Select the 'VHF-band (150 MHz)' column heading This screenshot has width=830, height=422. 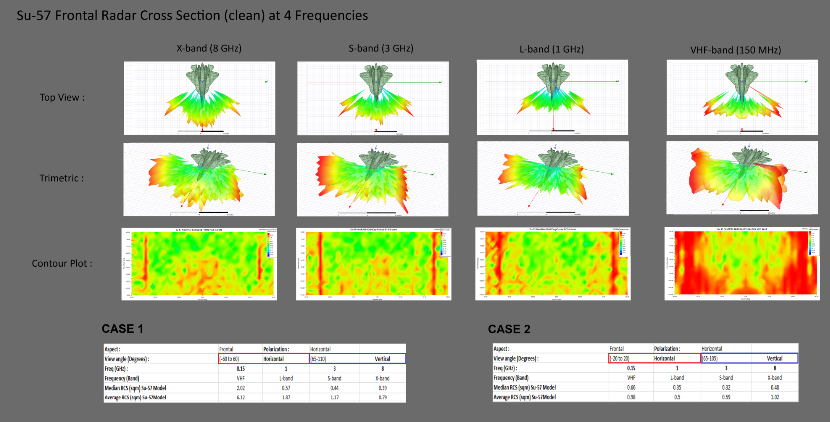pyautogui.click(x=736, y=50)
